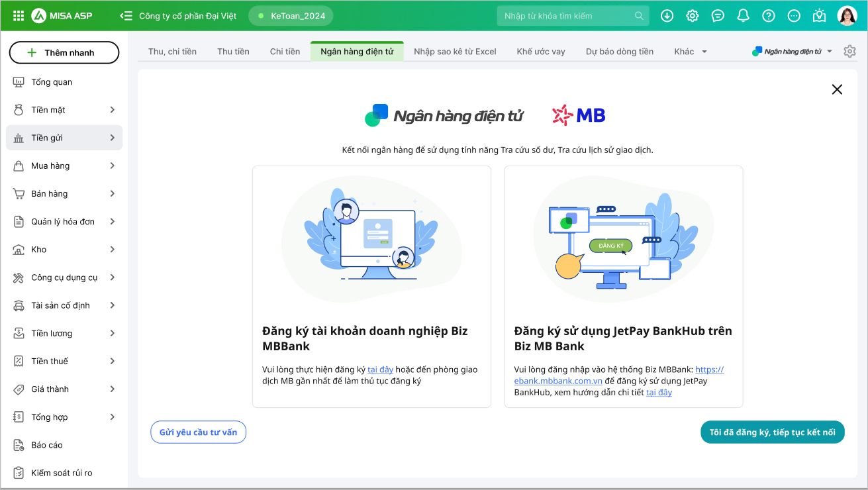Click the Thêm nhanh button

[64, 52]
